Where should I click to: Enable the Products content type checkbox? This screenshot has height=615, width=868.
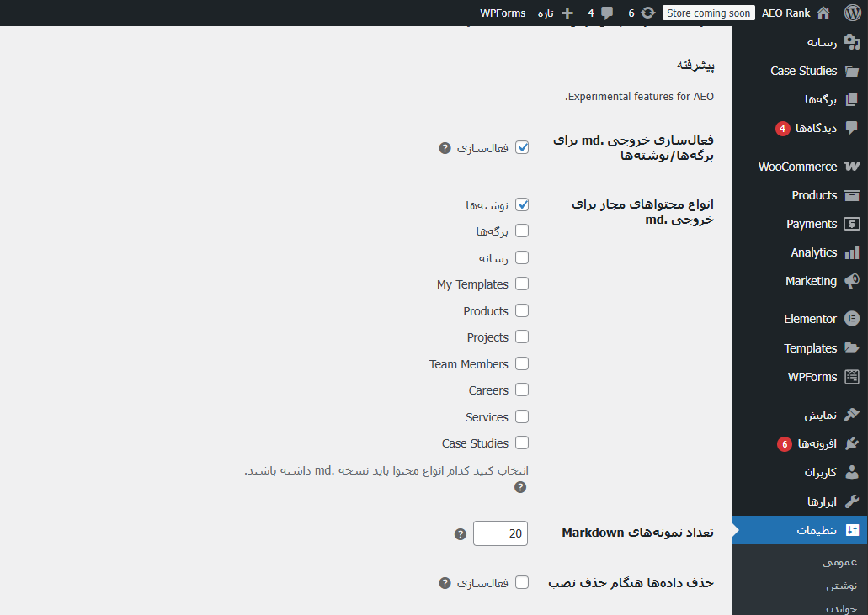click(522, 310)
